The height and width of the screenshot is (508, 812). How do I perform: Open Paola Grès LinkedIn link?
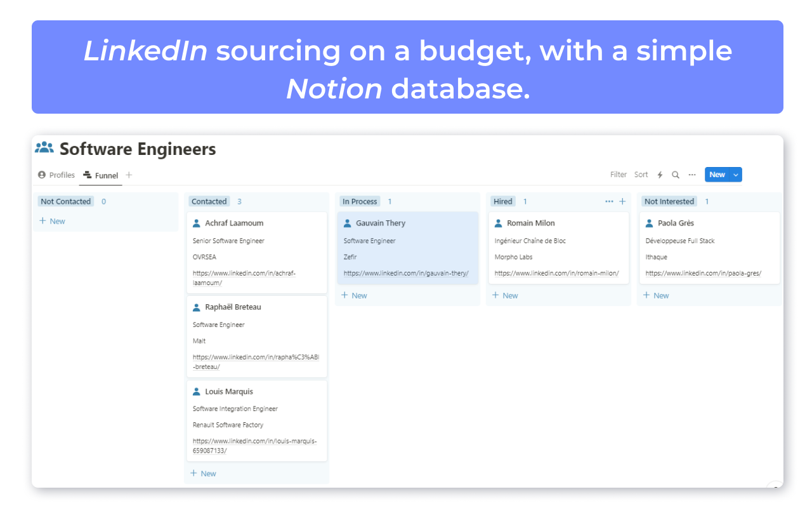pyautogui.click(x=704, y=273)
